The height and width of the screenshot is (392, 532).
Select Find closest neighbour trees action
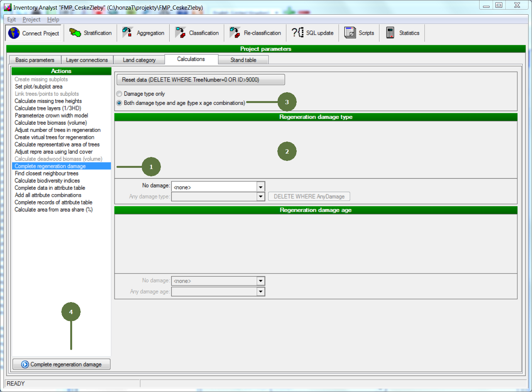(x=46, y=173)
